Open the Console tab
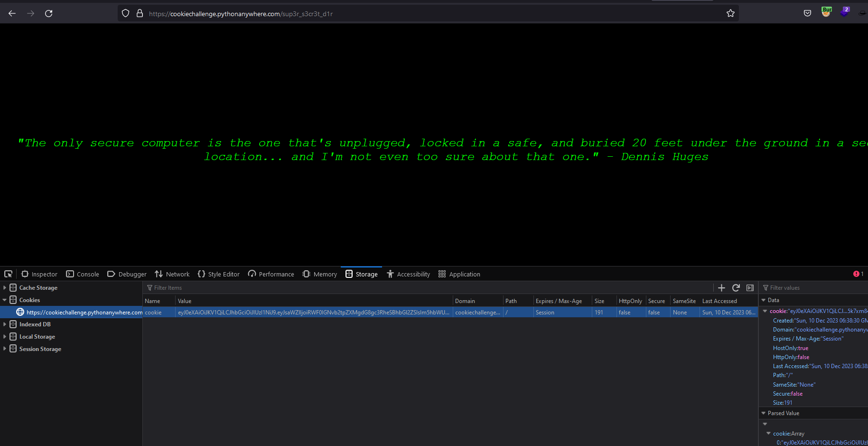This screenshot has width=868, height=446. point(83,274)
